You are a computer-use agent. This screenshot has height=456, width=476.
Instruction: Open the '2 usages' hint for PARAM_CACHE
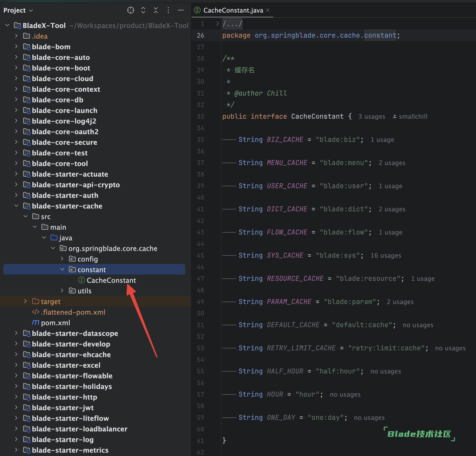click(400, 302)
